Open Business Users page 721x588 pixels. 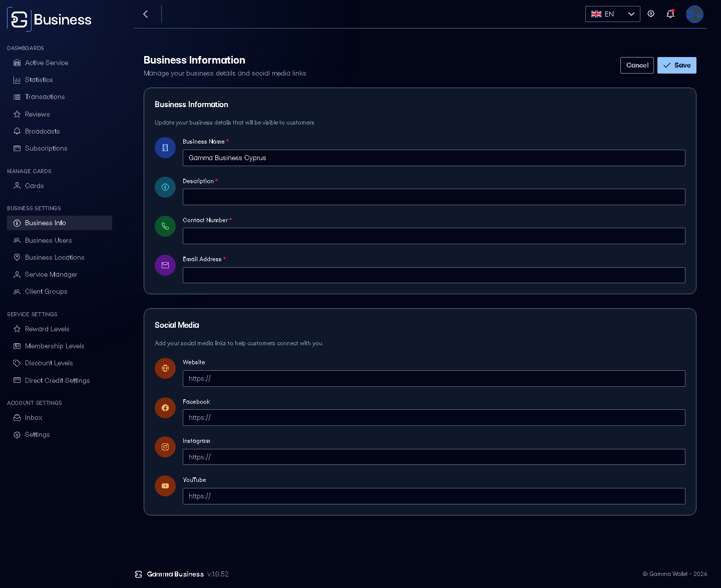coord(60,240)
